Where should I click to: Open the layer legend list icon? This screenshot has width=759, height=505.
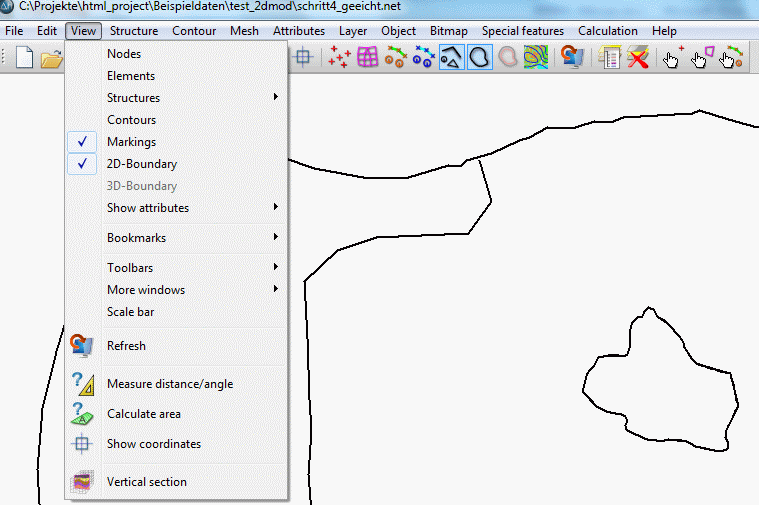(x=609, y=57)
